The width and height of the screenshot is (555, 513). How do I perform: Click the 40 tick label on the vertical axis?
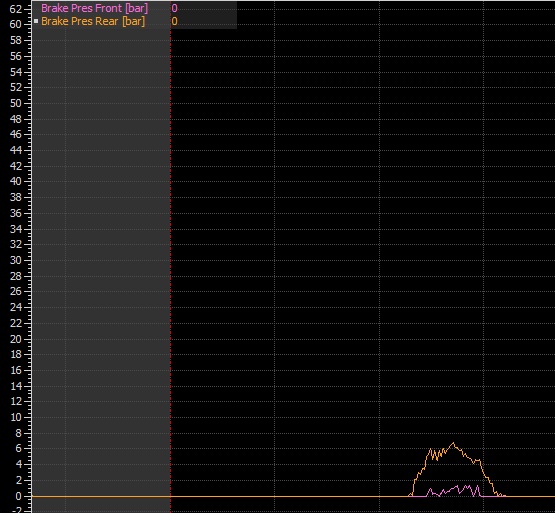click(16, 181)
